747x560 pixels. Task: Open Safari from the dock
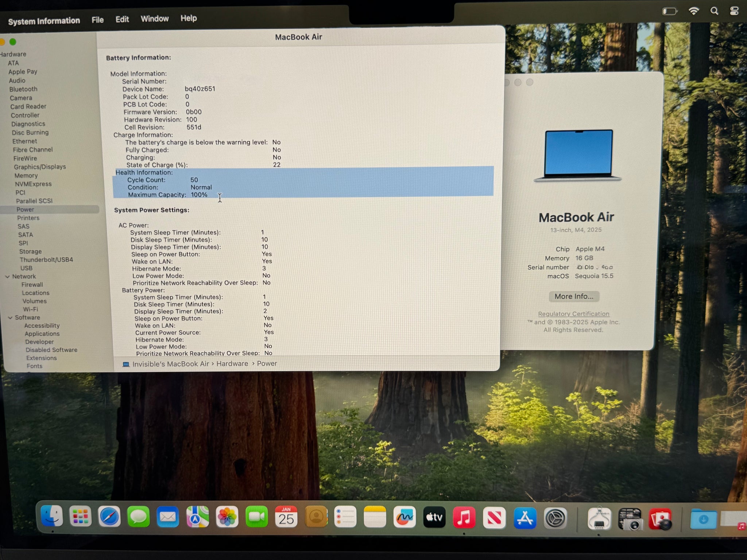[109, 517]
